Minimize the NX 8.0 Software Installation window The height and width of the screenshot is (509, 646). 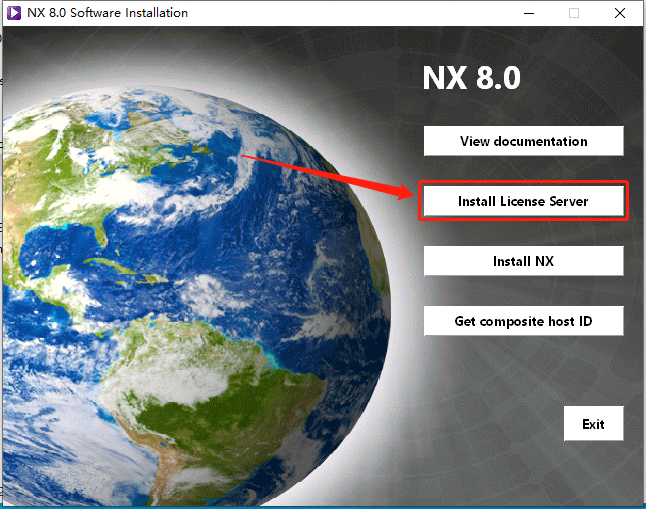point(529,13)
